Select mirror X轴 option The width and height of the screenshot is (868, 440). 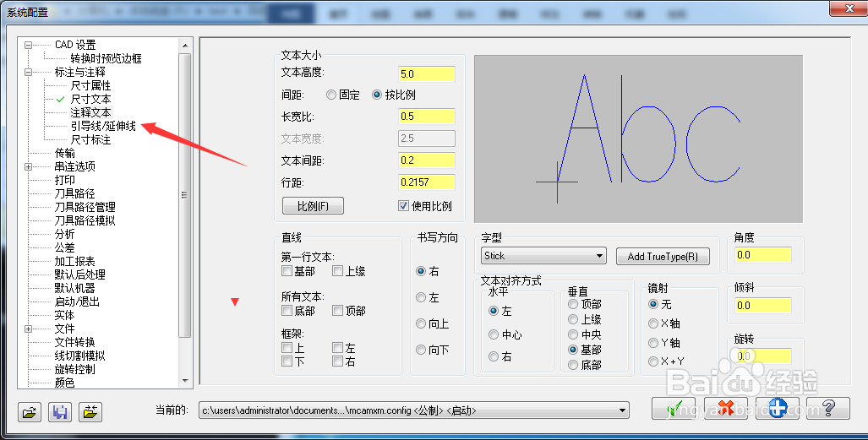(653, 323)
